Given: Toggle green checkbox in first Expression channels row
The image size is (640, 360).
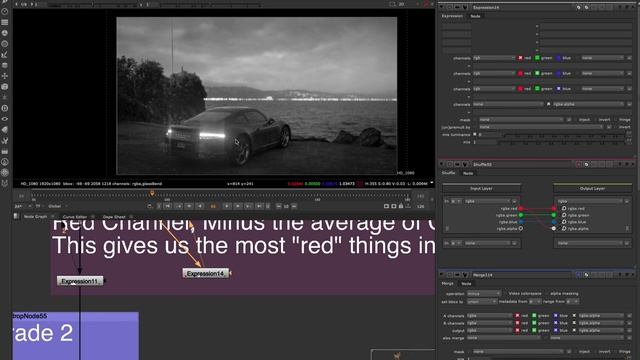Looking at the screenshot, I should coord(537,58).
